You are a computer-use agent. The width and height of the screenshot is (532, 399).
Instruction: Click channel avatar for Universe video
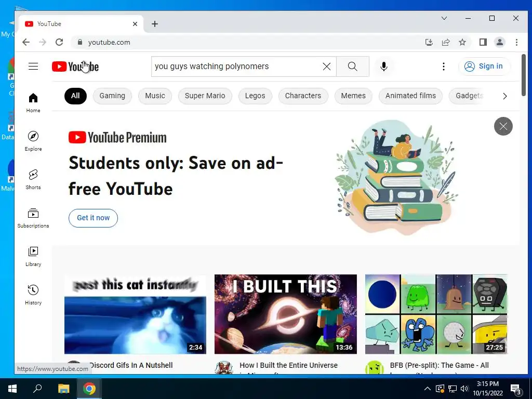pyautogui.click(x=224, y=368)
